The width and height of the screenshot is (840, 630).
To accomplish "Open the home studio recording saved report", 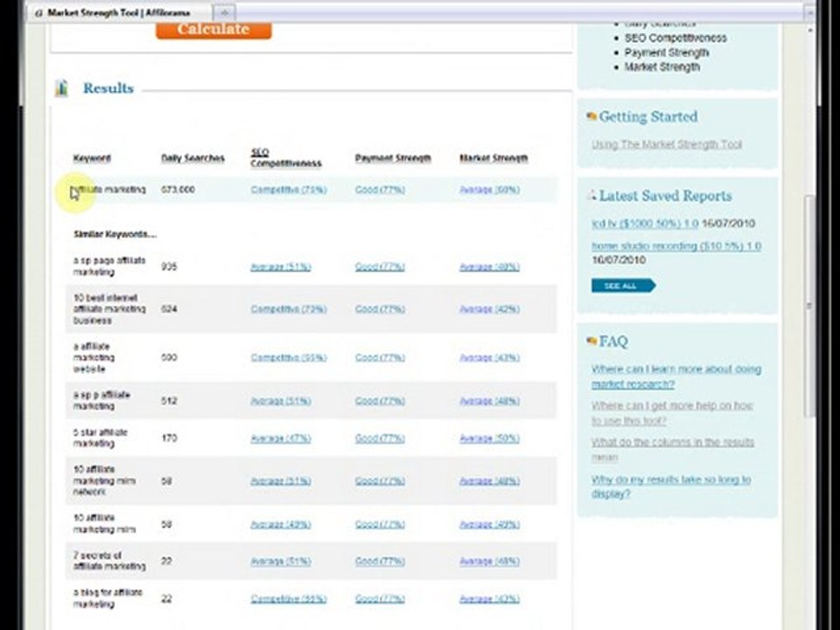I will [676, 246].
